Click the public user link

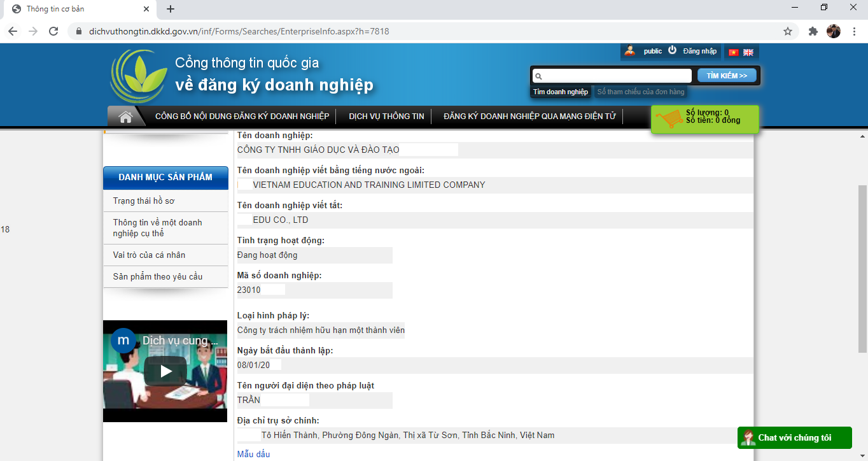point(653,51)
